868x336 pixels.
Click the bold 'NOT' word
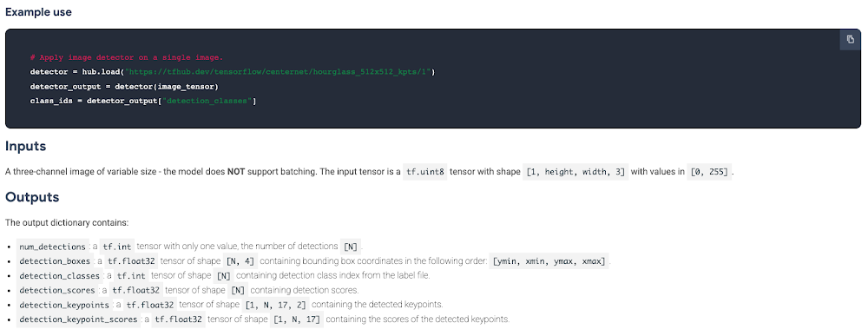click(x=236, y=172)
